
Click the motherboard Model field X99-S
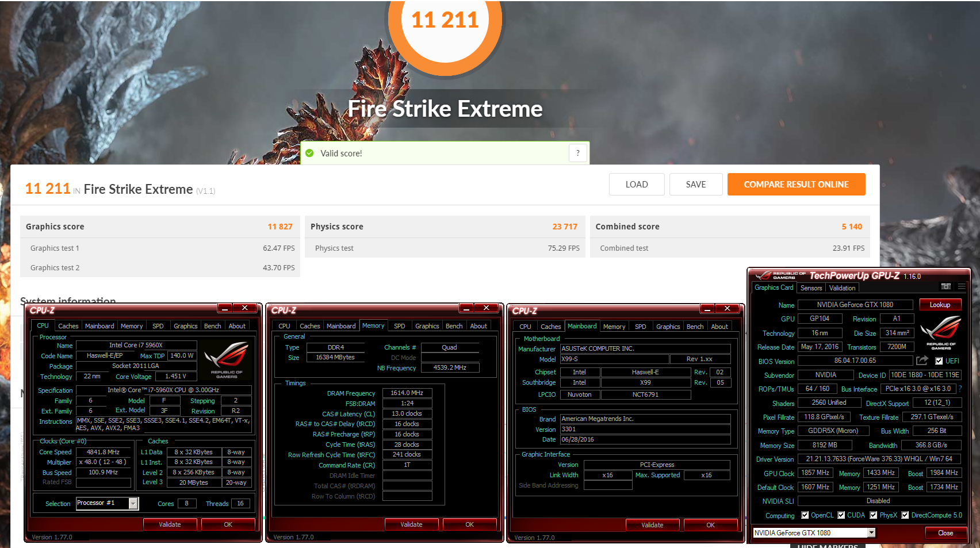(x=614, y=359)
